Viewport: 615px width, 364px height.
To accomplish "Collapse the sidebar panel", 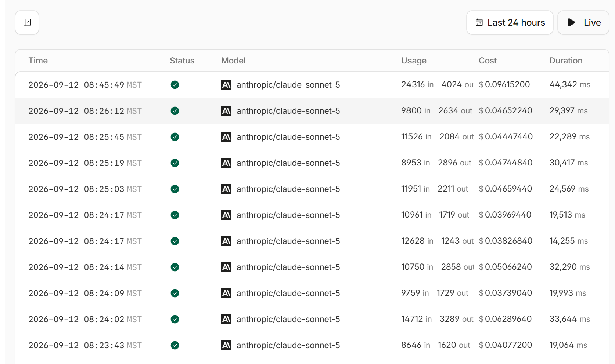I will 27,23.
